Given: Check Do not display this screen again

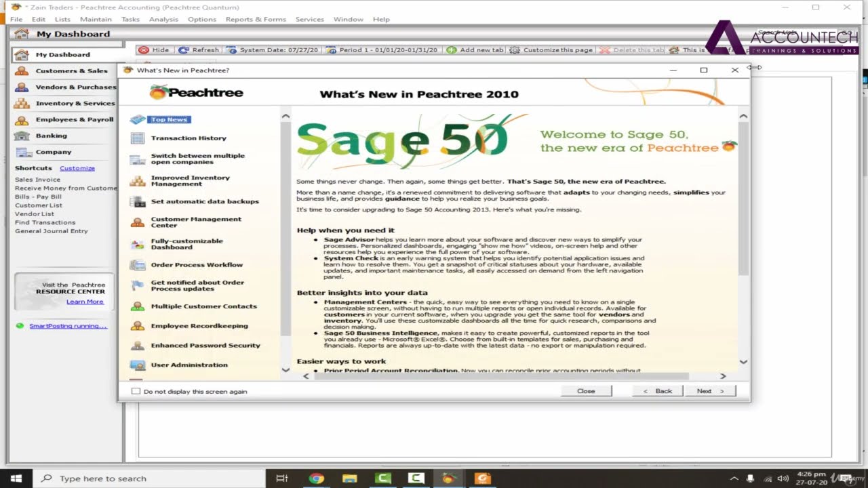Looking at the screenshot, I should (x=136, y=391).
